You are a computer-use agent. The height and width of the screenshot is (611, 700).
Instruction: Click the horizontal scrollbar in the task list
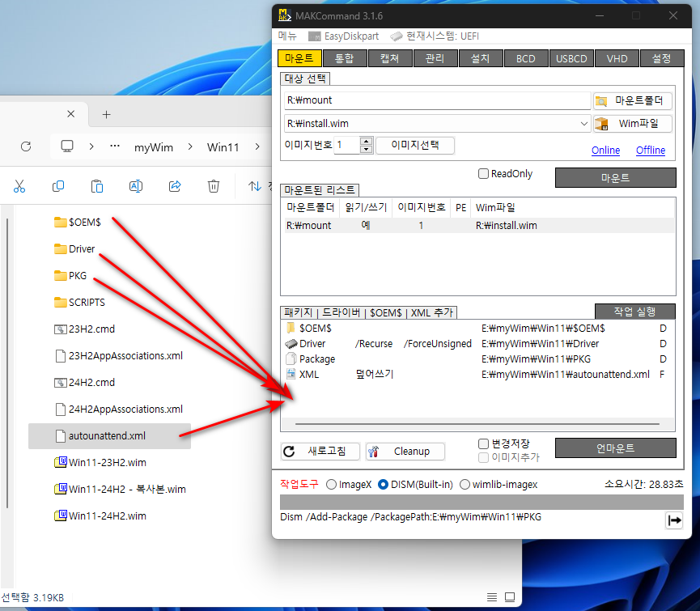(x=477, y=423)
